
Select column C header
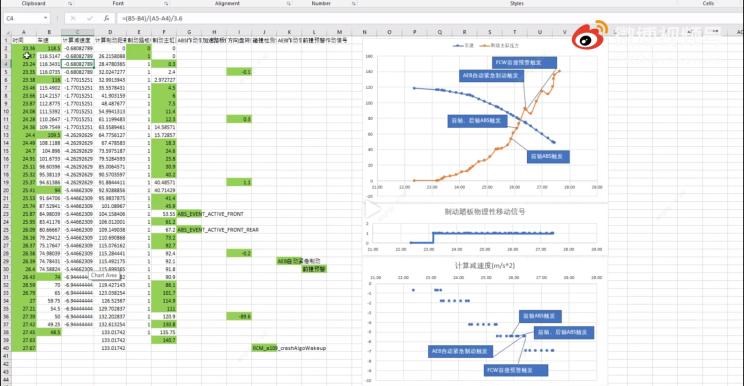77,32
